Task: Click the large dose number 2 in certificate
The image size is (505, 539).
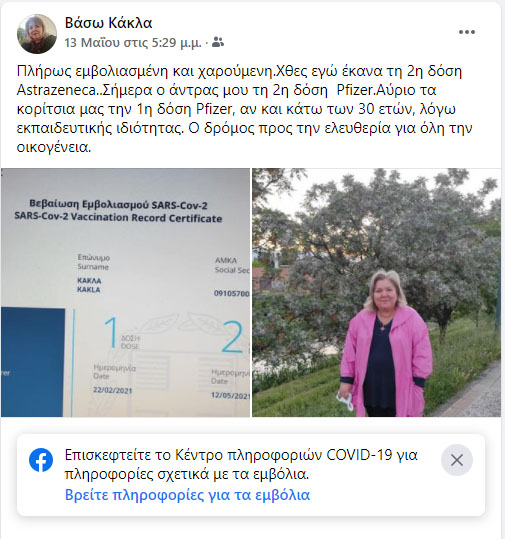Action: 232,337
